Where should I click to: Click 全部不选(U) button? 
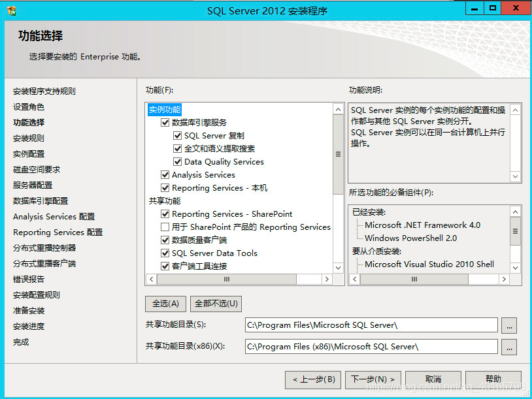[x=216, y=304]
